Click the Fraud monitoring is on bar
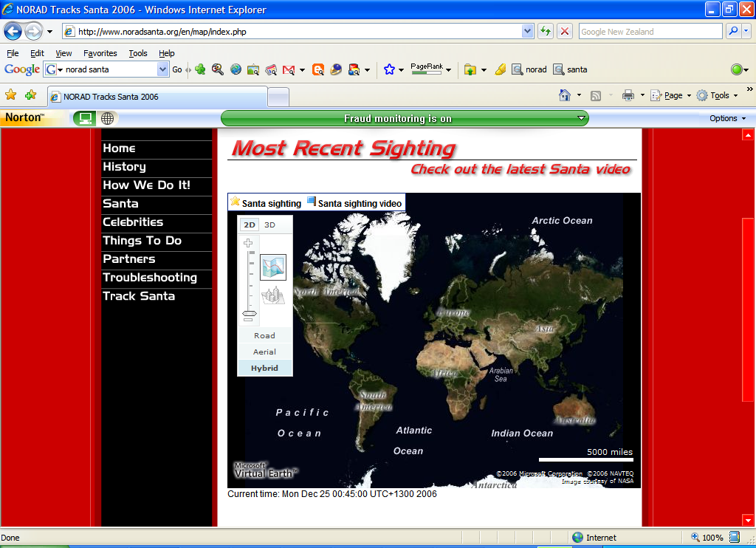This screenshot has width=756, height=548. click(x=405, y=118)
